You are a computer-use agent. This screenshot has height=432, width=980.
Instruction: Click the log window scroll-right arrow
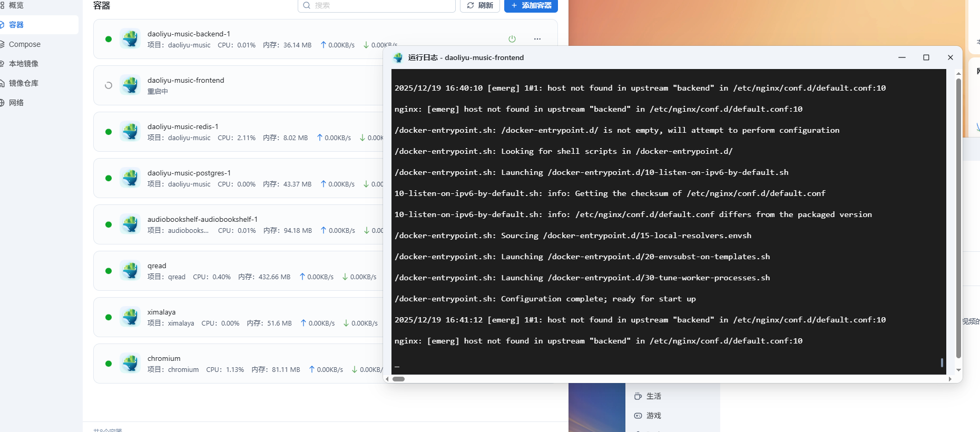tap(950, 379)
